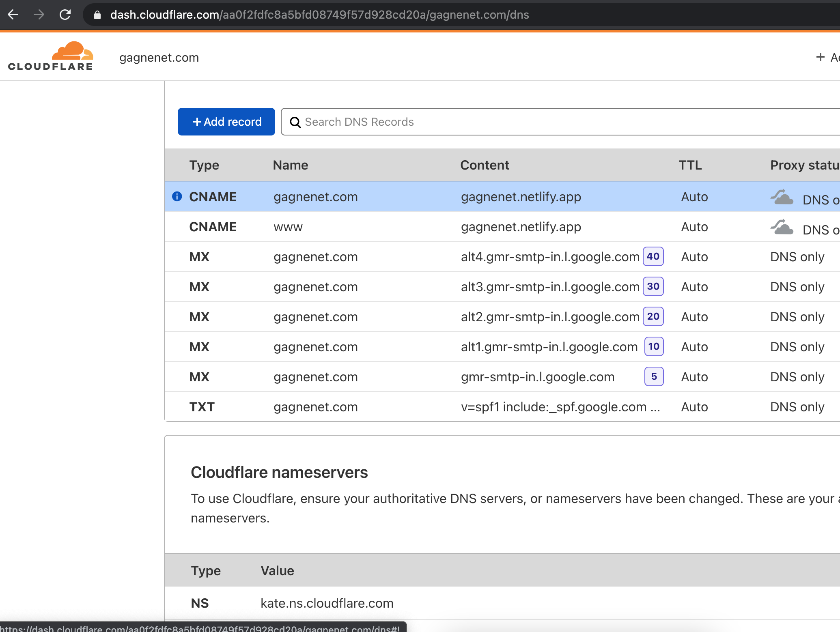Select the CNAME gagnenet.com record row
The height and width of the screenshot is (632, 840).
click(x=502, y=196)
